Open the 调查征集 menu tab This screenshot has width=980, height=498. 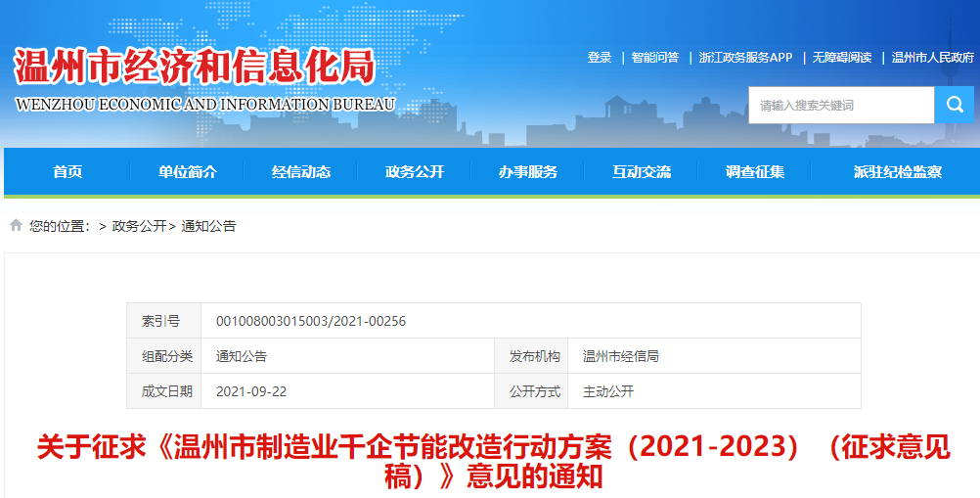pyautogui.click(x=755, y=172)
